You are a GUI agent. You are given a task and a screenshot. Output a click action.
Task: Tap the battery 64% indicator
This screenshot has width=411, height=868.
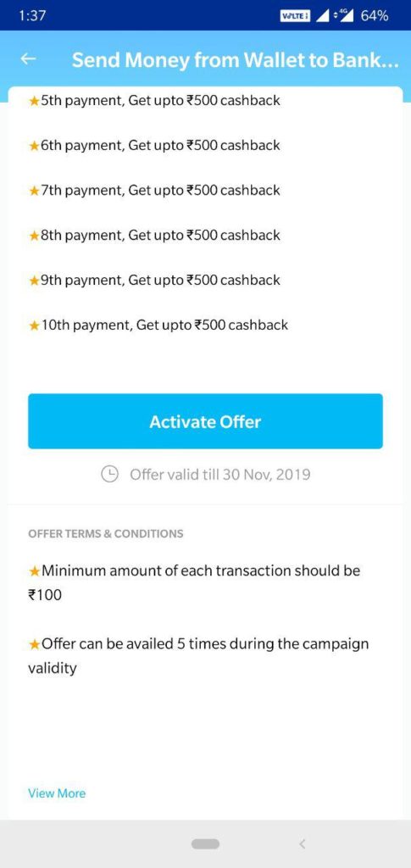click(375, 16)
